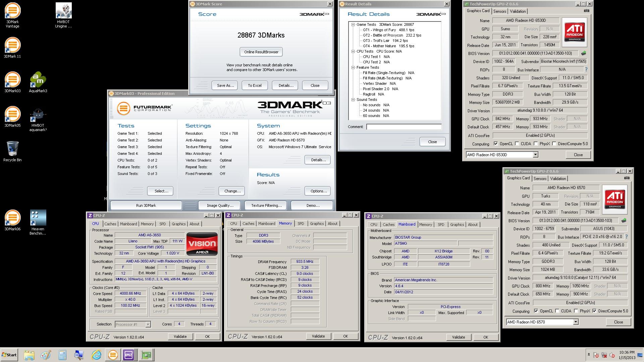Collapse the Game Tests tree node
This screenshot has width=644, height=362.
click(353, 24)
